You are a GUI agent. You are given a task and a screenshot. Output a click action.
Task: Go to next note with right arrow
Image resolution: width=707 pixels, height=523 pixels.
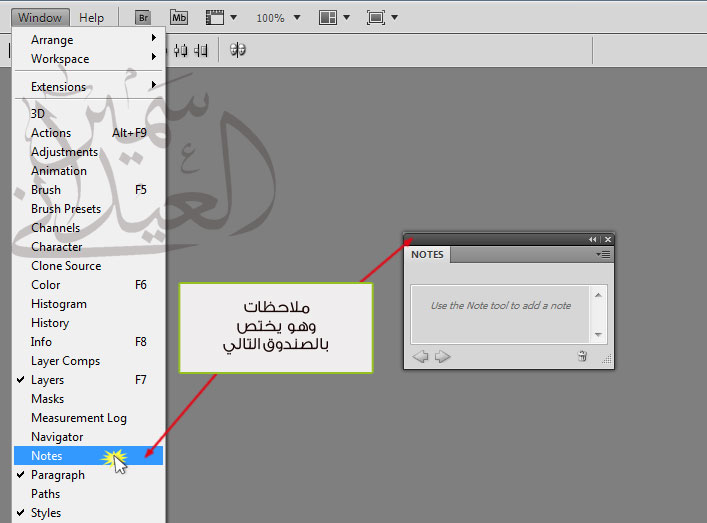pos(442,356)
